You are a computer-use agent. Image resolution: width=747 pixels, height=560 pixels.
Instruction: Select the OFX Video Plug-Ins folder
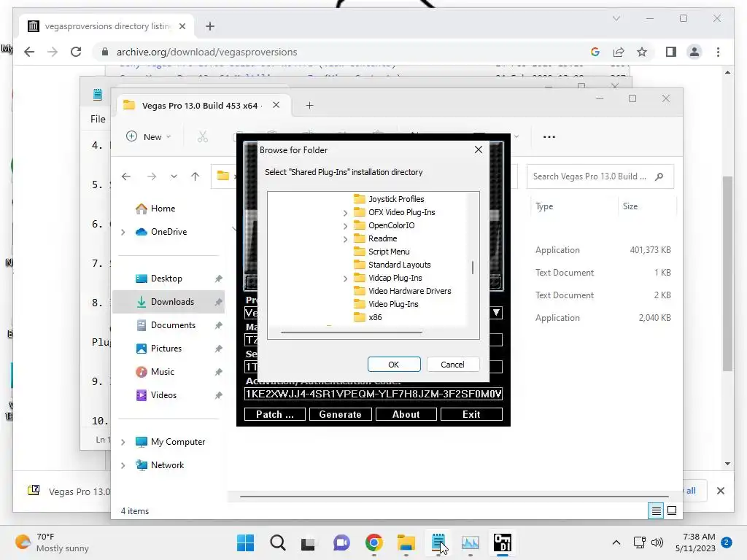(402, 212)
